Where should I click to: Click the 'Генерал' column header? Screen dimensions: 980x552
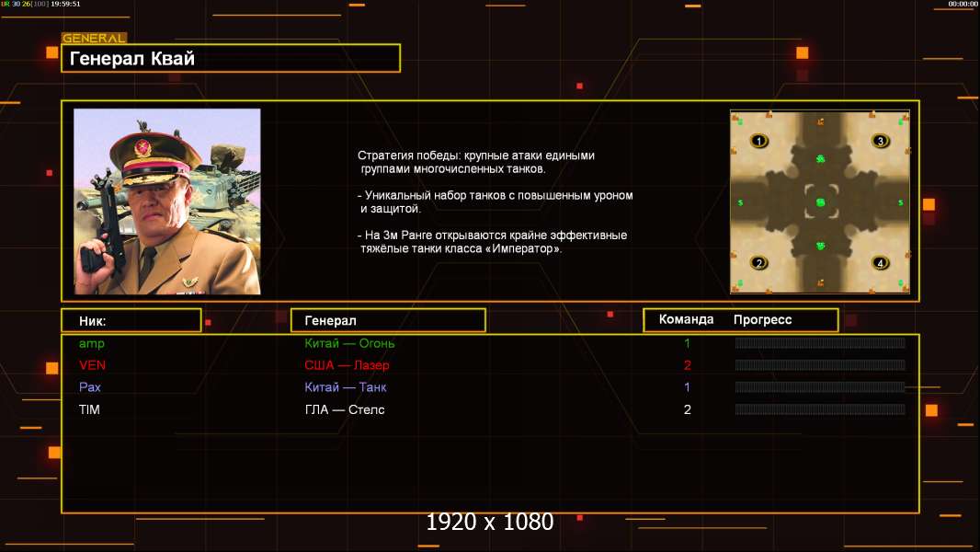coord(388,321)
